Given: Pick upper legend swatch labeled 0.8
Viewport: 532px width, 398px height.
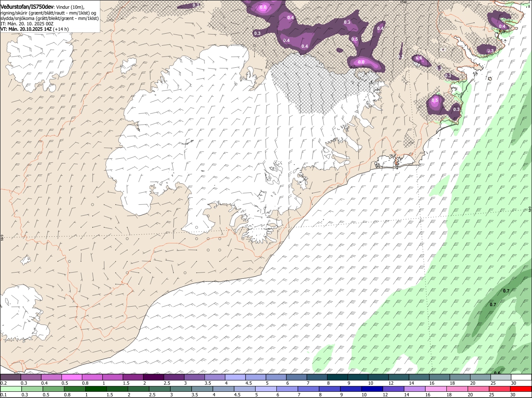Looking at the screenshot, I should (x=92, y=377).
